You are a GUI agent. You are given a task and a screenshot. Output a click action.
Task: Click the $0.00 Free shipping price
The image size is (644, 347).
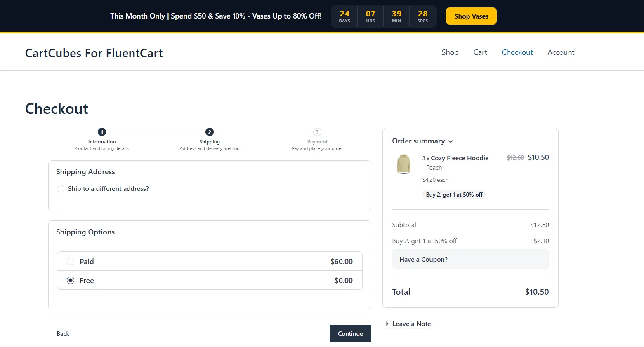pos(344,280)
